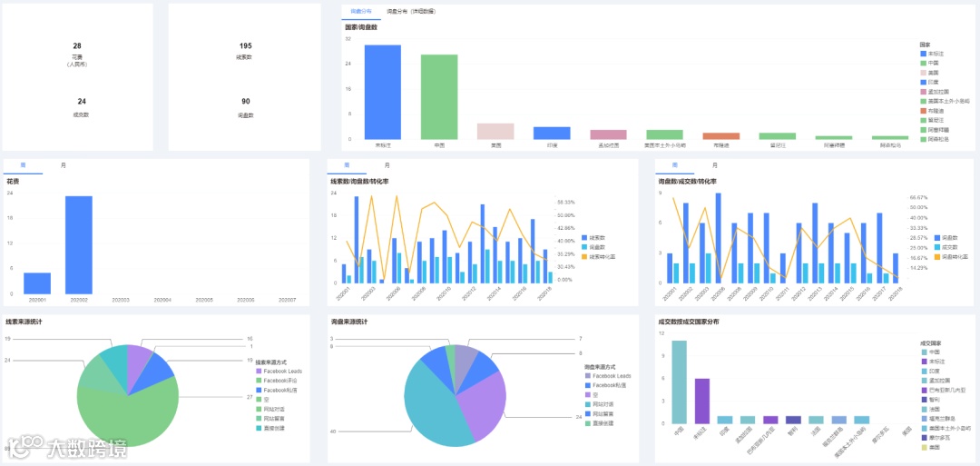Click 法国 in the 成交国家 legend

(929, 409)
